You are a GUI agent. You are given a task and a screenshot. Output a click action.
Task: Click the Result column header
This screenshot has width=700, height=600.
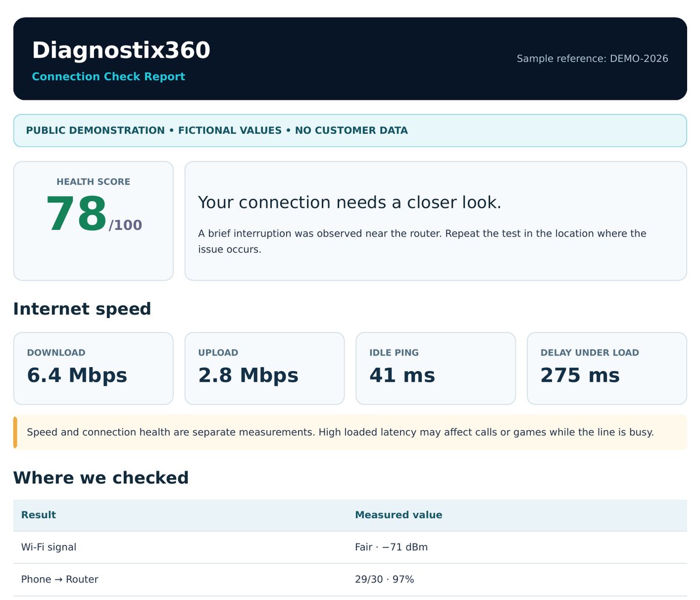38,515
